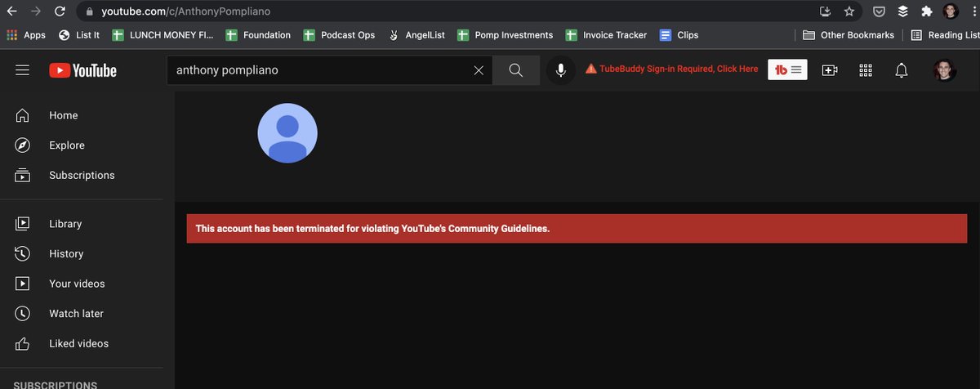Open Subscriptions in sidebar
980x389 pixels.
82,175
